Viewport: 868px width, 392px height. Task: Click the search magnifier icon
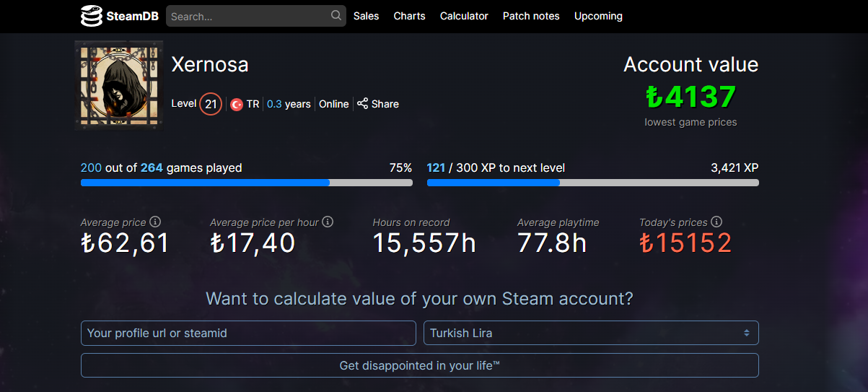click(x=336, y=15)
